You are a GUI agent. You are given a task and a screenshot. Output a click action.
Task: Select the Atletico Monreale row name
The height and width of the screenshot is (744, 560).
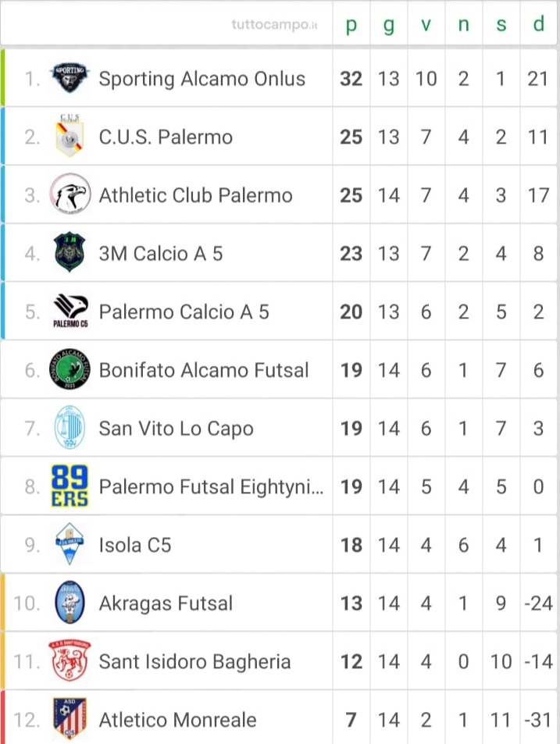pyautogui.click(x=177, y=720)
